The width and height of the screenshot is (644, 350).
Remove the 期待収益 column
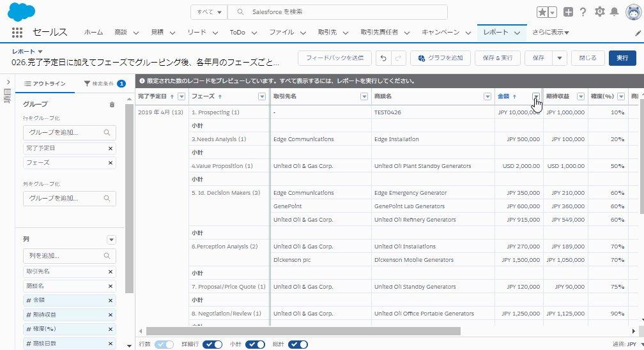110,315
